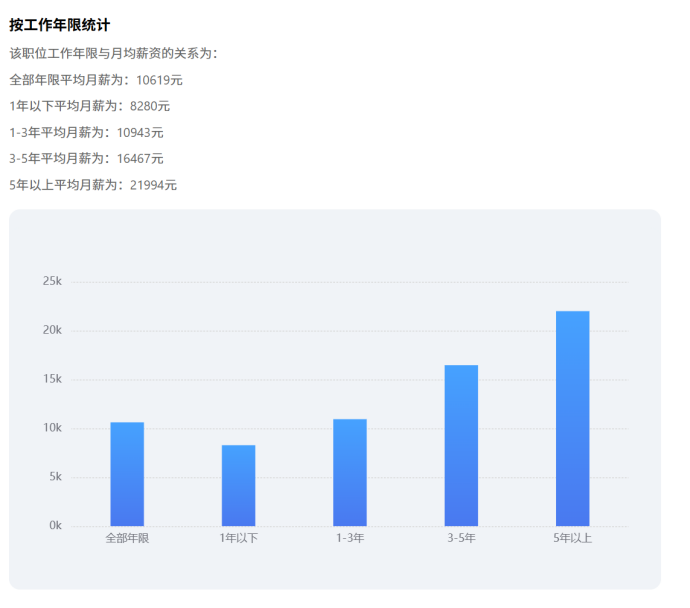Click the 5年以上平均月薪为 21994元 text

click(x=93, y=185)
